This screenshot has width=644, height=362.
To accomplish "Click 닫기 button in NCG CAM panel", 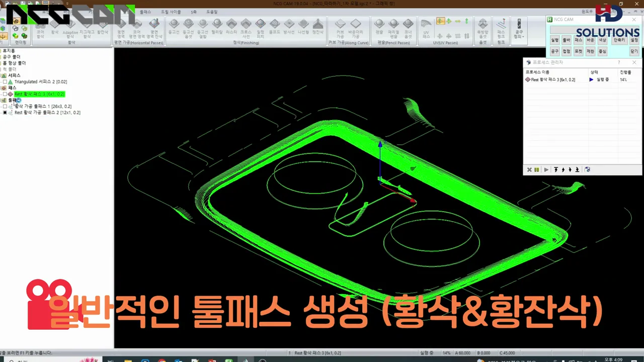I will [x=634, y=51].
